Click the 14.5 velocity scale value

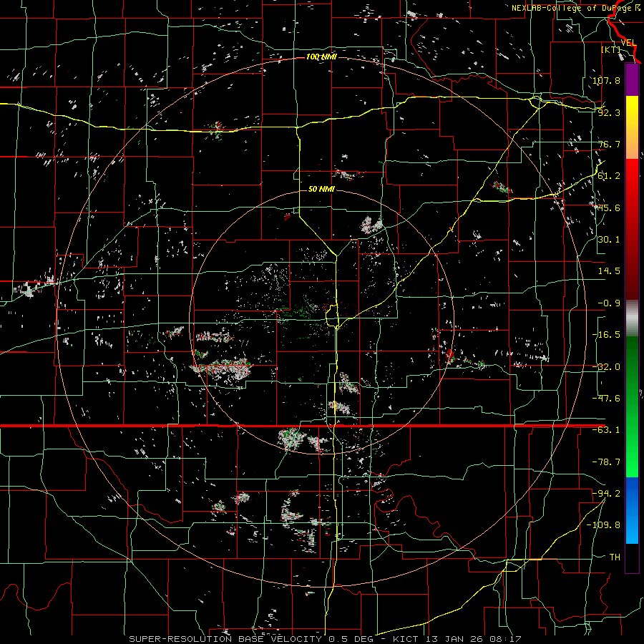[609, 271]
